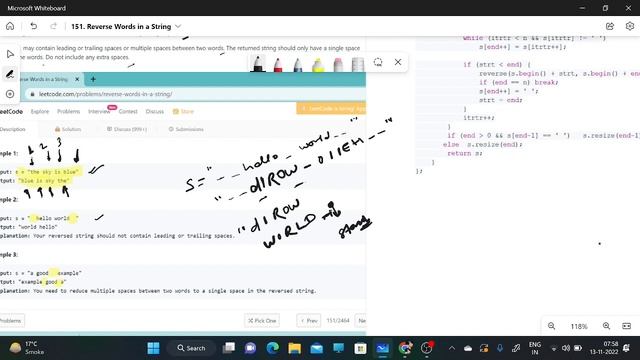The height and width of the screenshot is (360, 640).
Task: Pick the blue pen
Action: tap(298, 64)
